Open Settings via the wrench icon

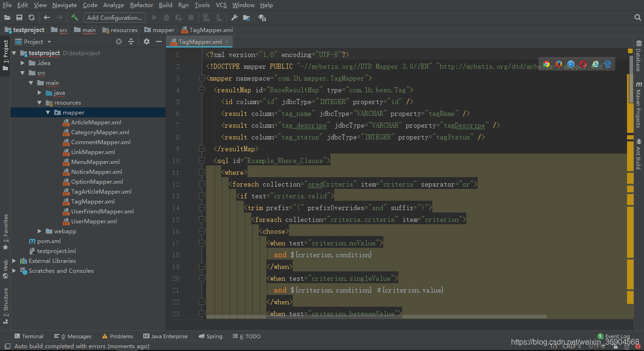coord(234,17)
